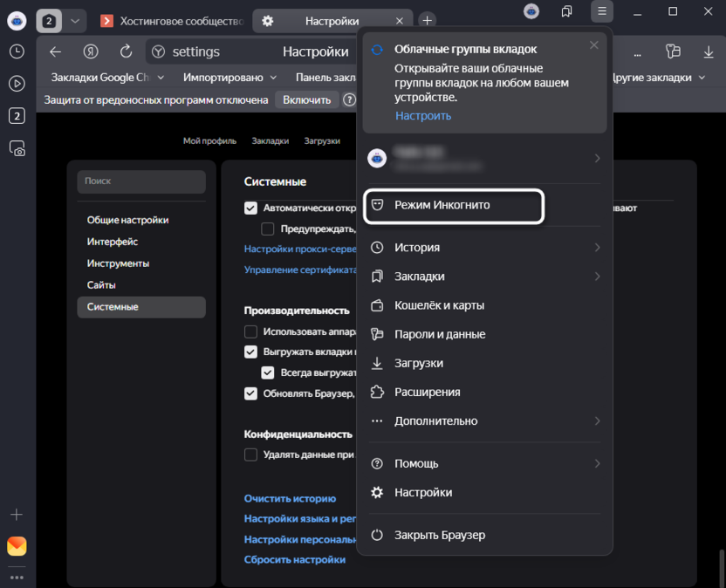Select Режим Инкогнито from the menu
The image size is (726, 588).
point(454,206)
